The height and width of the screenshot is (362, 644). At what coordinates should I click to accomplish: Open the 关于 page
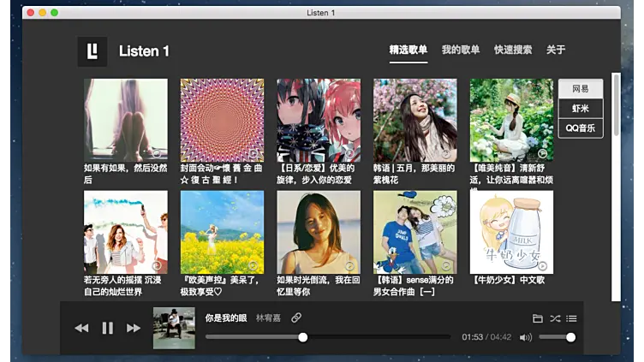tap(556, 50)
